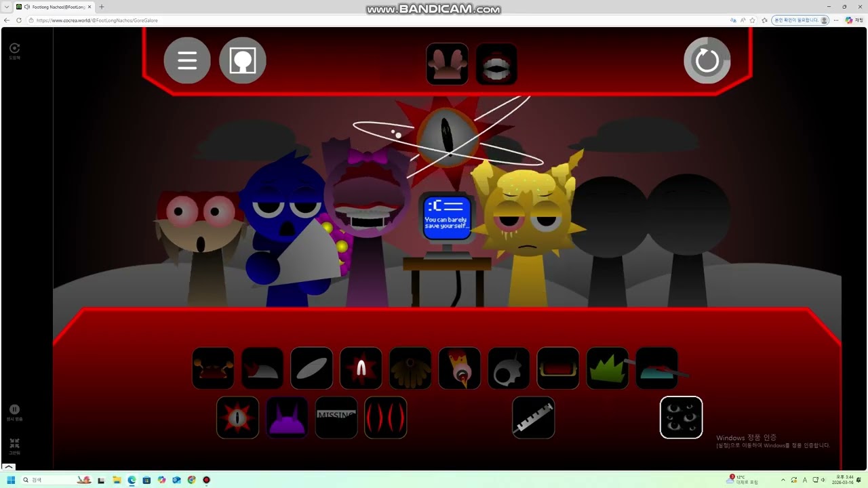
Task: Open Microsoft Edge from the taskbar
Action: click(x=132, y=480)
